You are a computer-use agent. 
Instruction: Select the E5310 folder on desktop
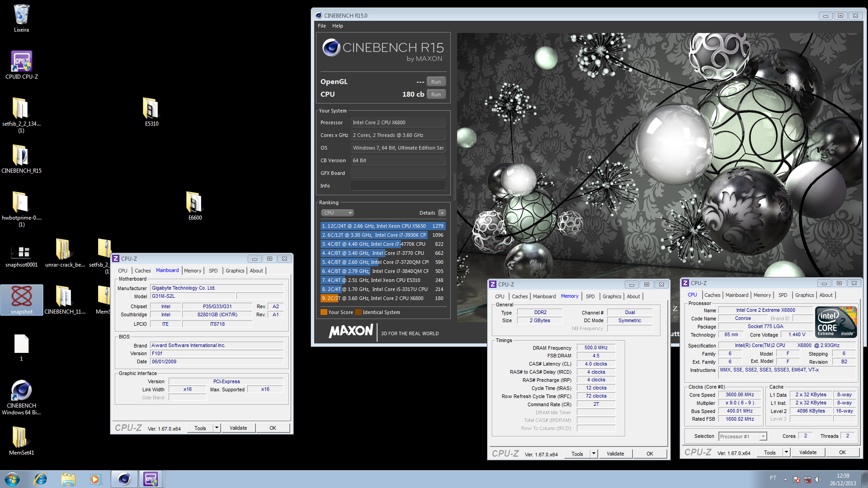coord(151,112)
